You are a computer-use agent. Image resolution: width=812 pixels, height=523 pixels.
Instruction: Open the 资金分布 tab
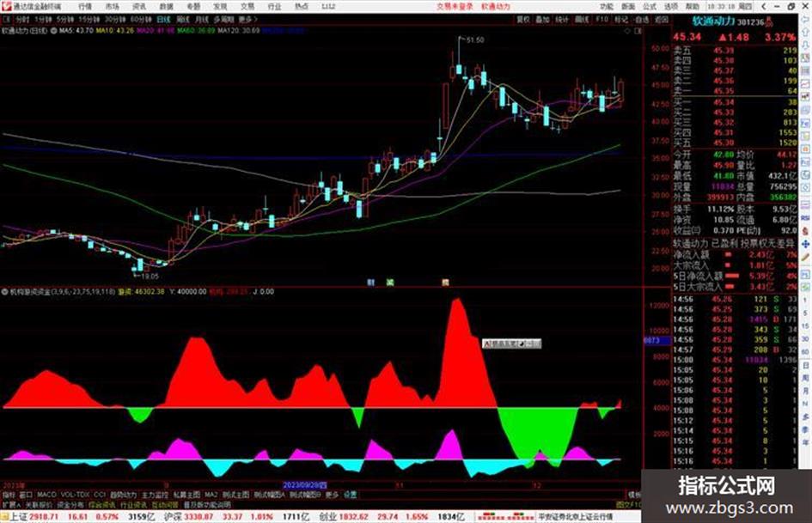pos(70,504)
